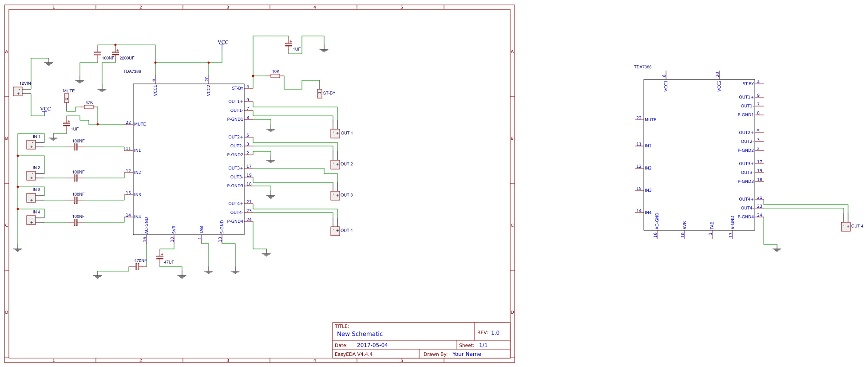Select the 10K resistor symbol

275,76
